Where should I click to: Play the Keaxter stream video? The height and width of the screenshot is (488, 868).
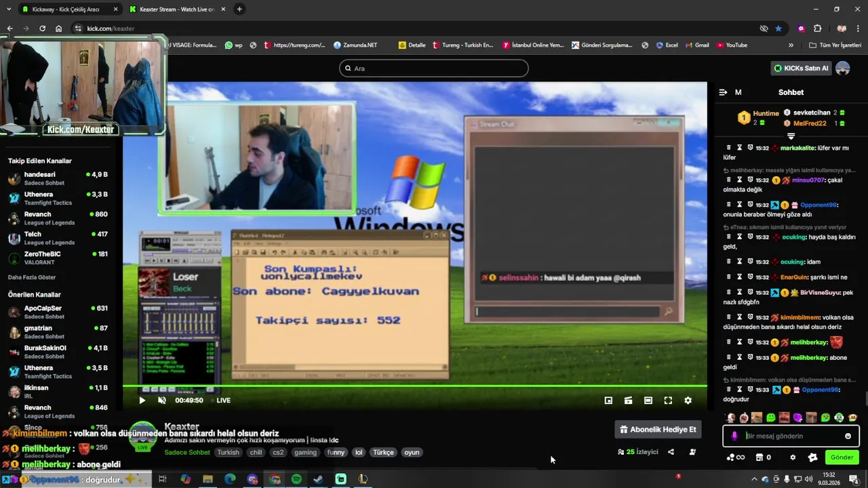[x=142, y=401]
